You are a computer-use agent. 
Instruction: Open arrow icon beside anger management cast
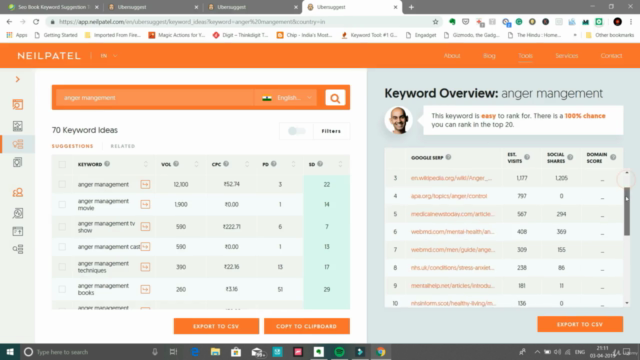click(145, 247)
